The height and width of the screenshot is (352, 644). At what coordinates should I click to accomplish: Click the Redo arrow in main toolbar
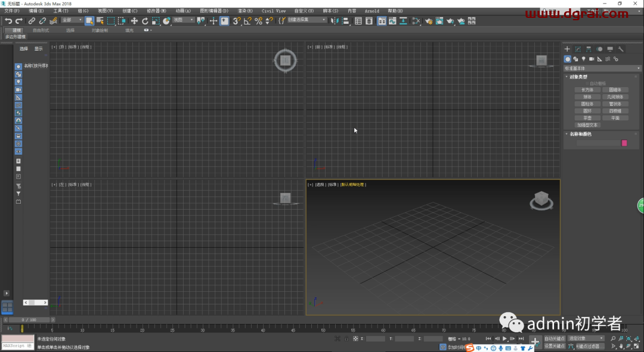tap(19, 20)
